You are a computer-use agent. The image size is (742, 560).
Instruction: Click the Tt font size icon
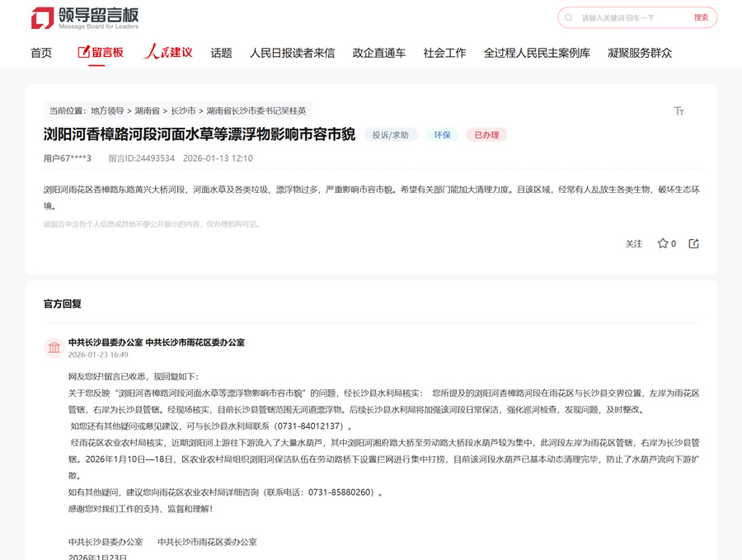point(680,109)
